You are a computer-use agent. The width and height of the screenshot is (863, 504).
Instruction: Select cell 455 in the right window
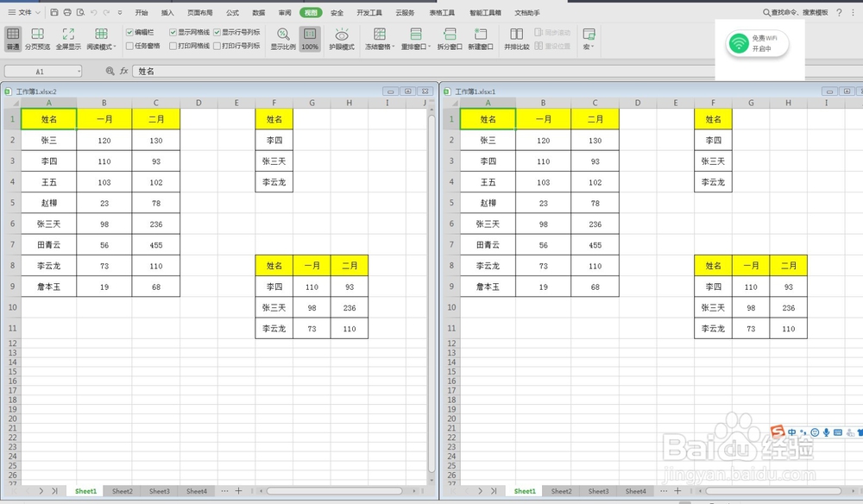(595, 245)
